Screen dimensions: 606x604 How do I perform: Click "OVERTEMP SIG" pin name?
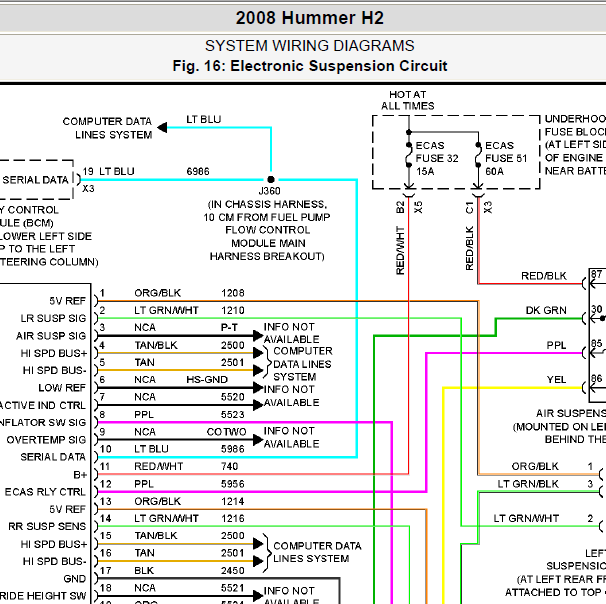coord(46,440)
